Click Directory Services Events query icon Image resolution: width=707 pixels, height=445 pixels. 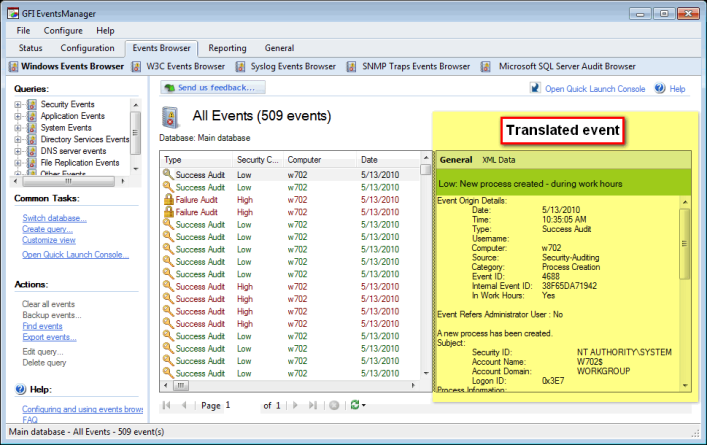coord(32,140)
